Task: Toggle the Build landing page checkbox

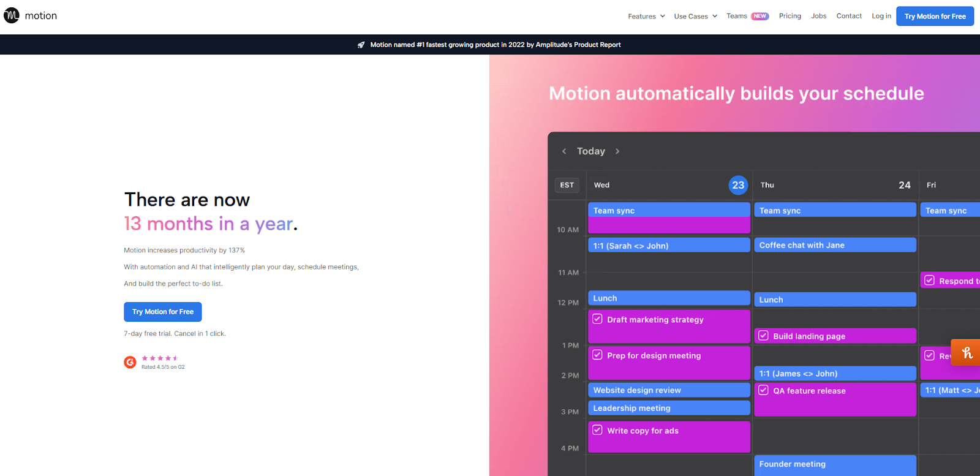Action: (x=763, y=336)
